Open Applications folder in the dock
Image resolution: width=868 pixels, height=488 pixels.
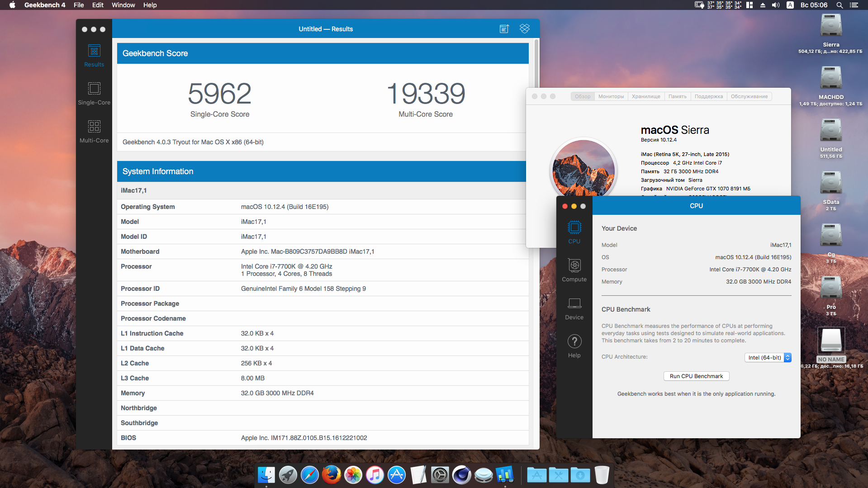pos(537,475)
